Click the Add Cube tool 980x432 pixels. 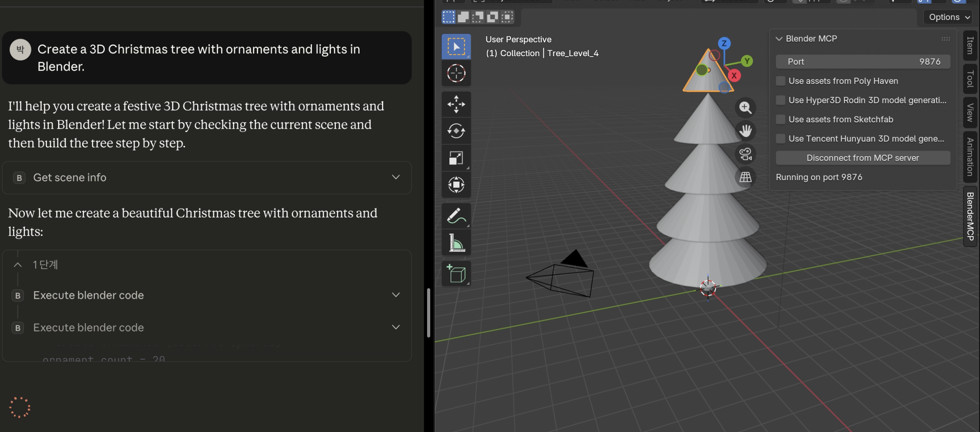pyautogui.click(x=456, y=274)
